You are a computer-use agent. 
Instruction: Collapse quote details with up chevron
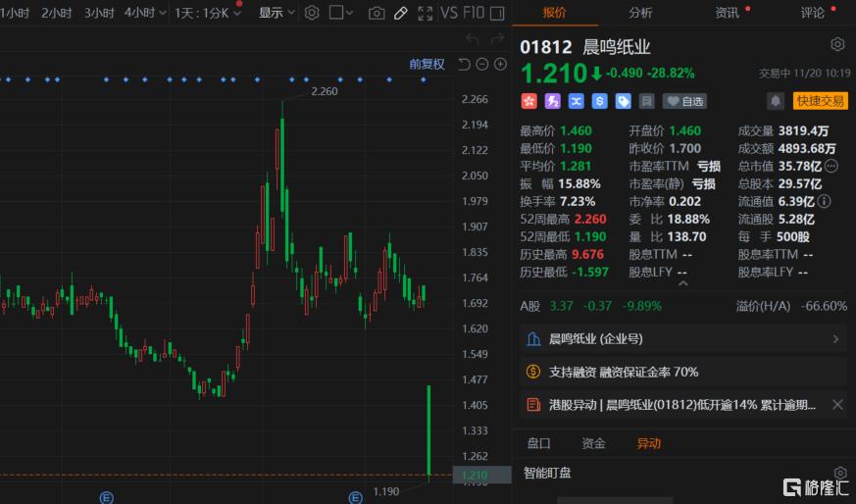683,283
